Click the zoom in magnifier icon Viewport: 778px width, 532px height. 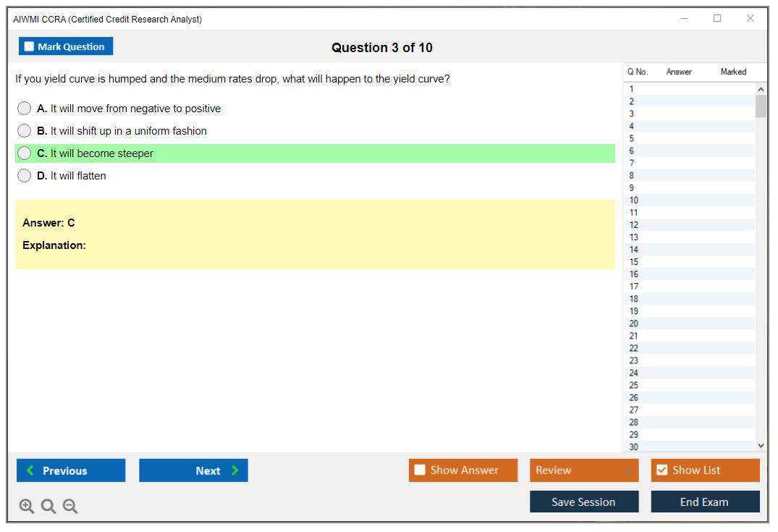click(26, 507)
